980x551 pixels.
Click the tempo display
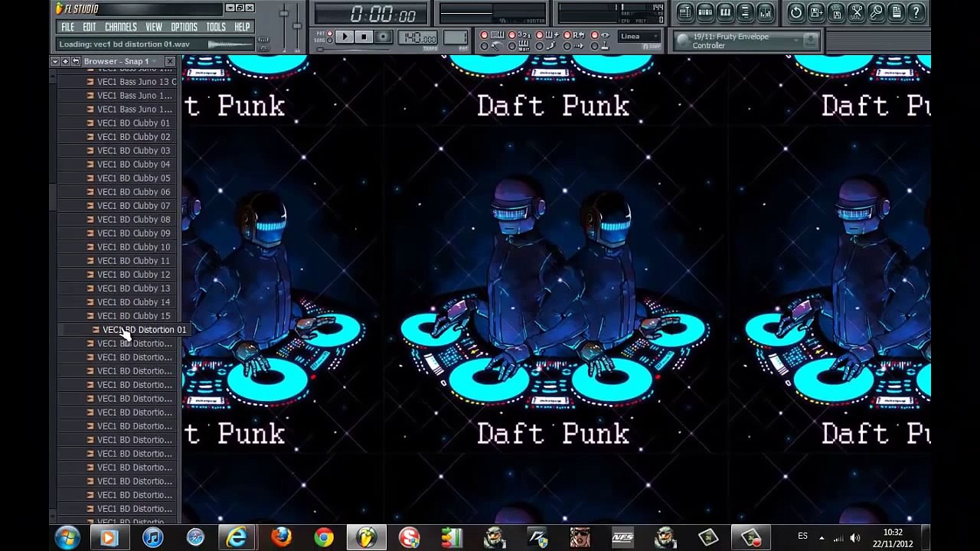pos(417,37)
